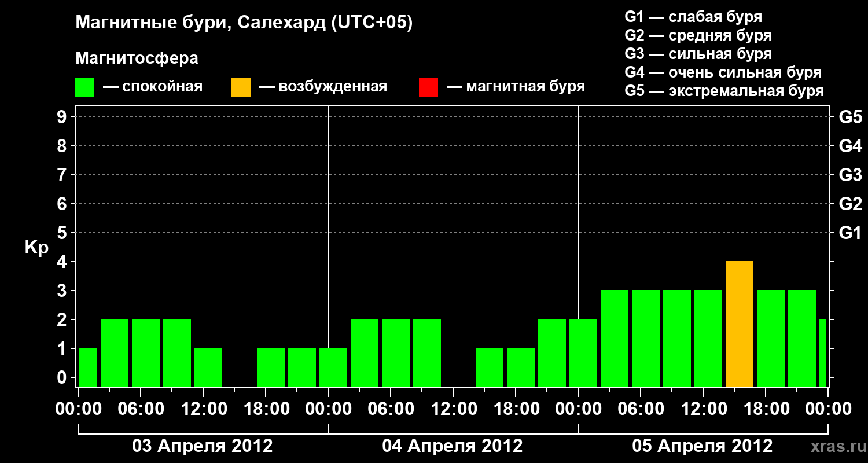Click the '06:00' time label above 04 Апреля
The width and height of the screenshot is (868, 463).
tap(391, 409)
